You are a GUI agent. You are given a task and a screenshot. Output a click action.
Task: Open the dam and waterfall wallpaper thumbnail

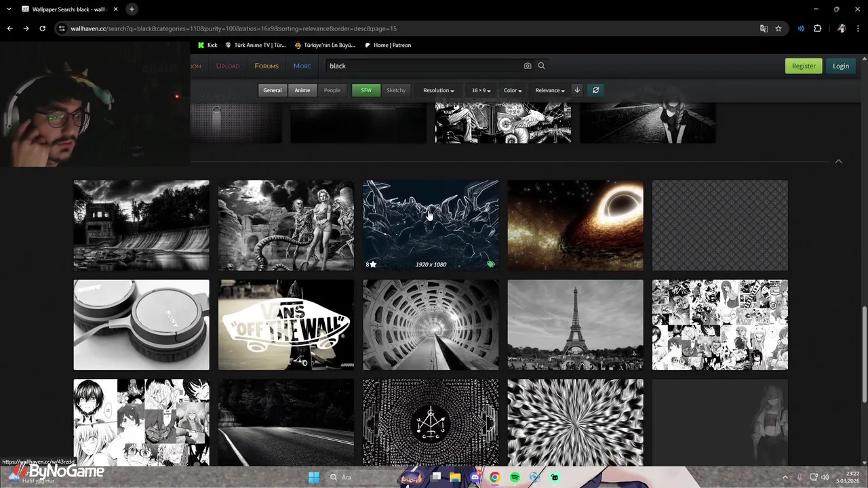141,225
